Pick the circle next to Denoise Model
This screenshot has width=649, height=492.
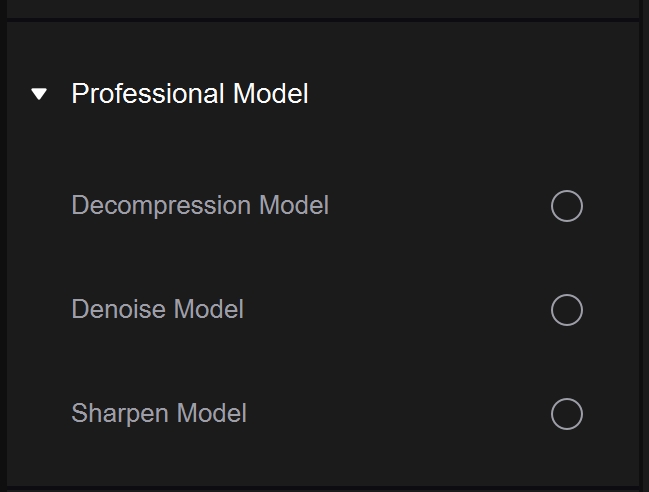point(566,310)
